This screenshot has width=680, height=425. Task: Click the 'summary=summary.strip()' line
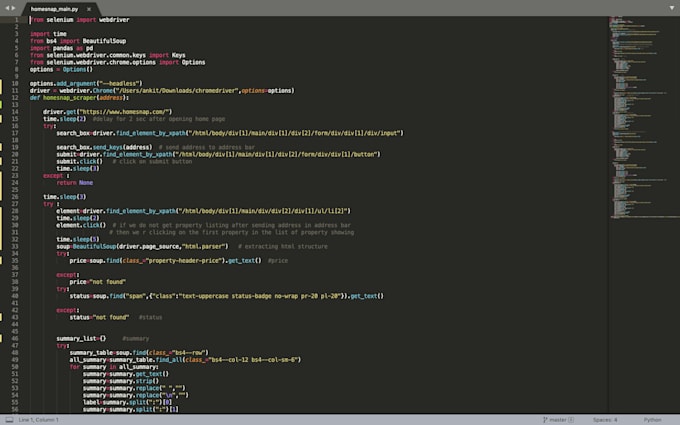click(x=121, y=381)
